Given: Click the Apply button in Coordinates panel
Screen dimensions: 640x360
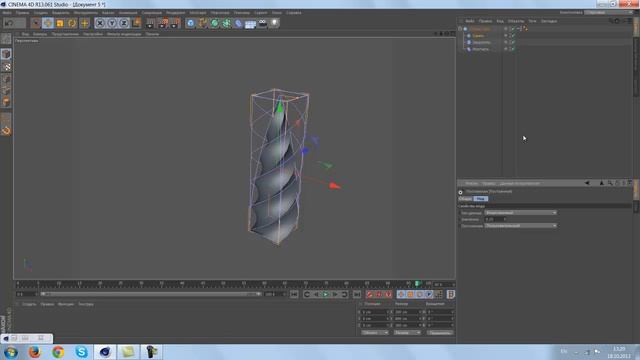Looking at the screenshot, I should pyautogui.click(x=440, y=333).
